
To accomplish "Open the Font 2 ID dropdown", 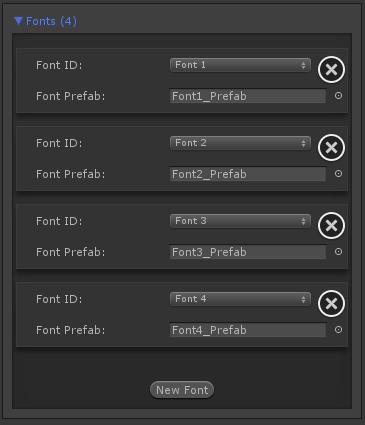I will click(x=240, y=143).
